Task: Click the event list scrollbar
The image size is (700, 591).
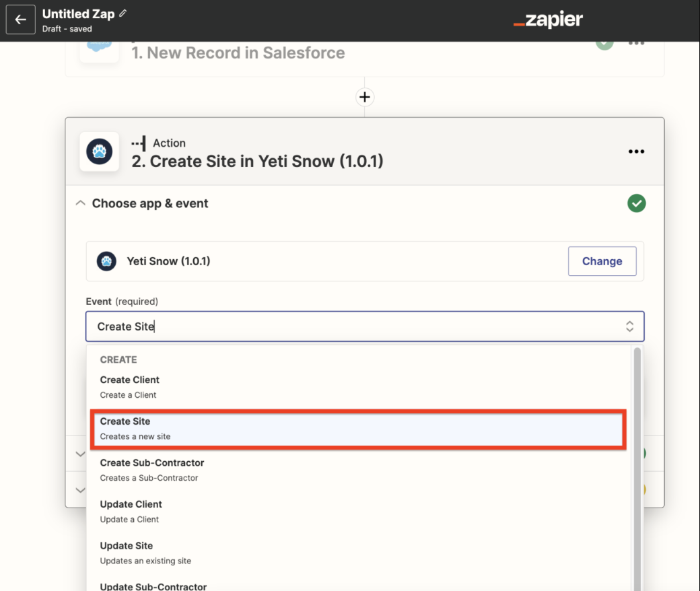Action: pyautogui.click(x=637, y=468)
